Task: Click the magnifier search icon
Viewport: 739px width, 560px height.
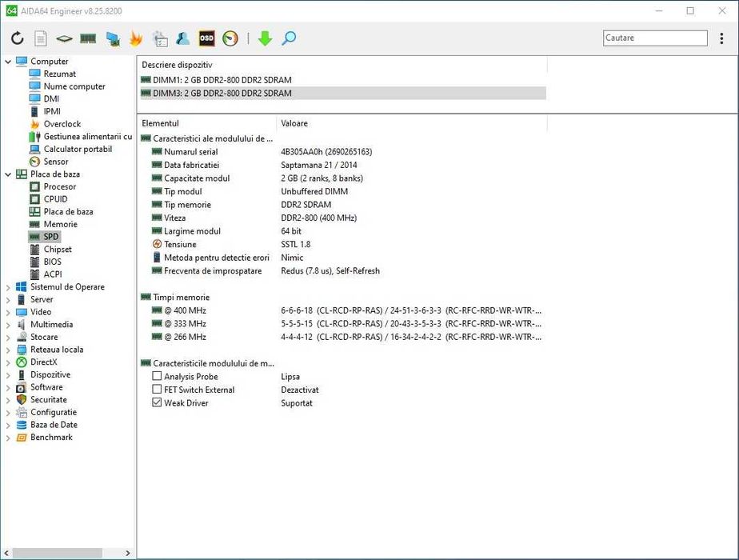Action: coord(289,38)
